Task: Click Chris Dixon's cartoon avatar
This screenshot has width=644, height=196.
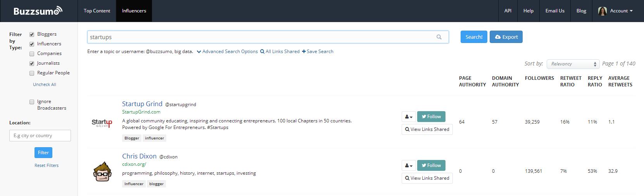Action: 102,172
